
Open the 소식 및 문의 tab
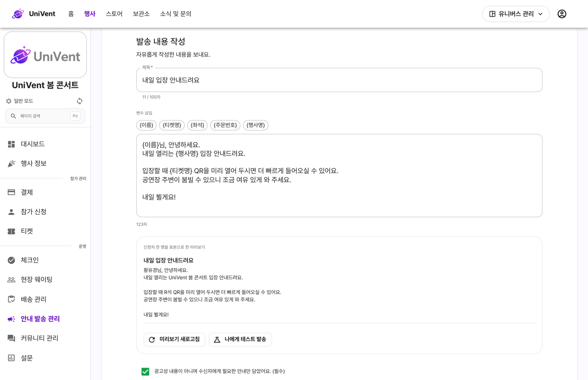pyautogui.click(x=176, y=14)
